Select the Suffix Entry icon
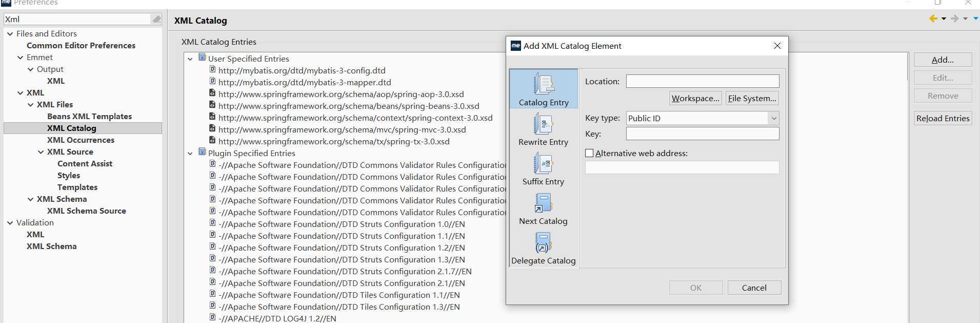The height and width of the screenshot is (323, 980). [543, 163]
